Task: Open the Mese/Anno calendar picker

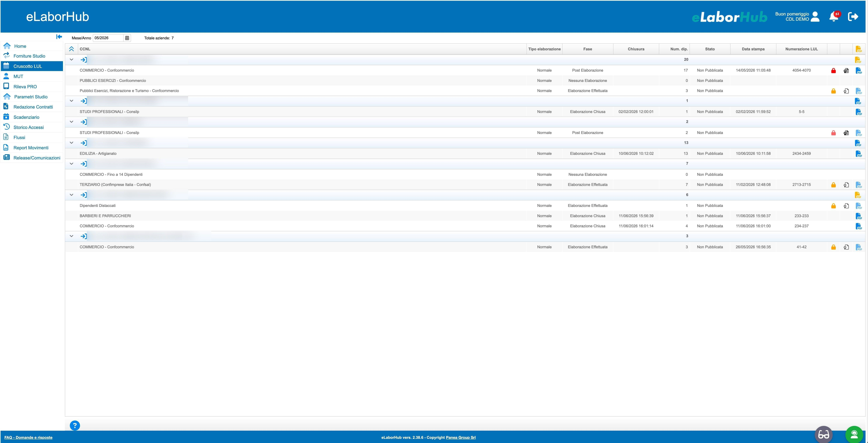Action: tap(127, 38)
